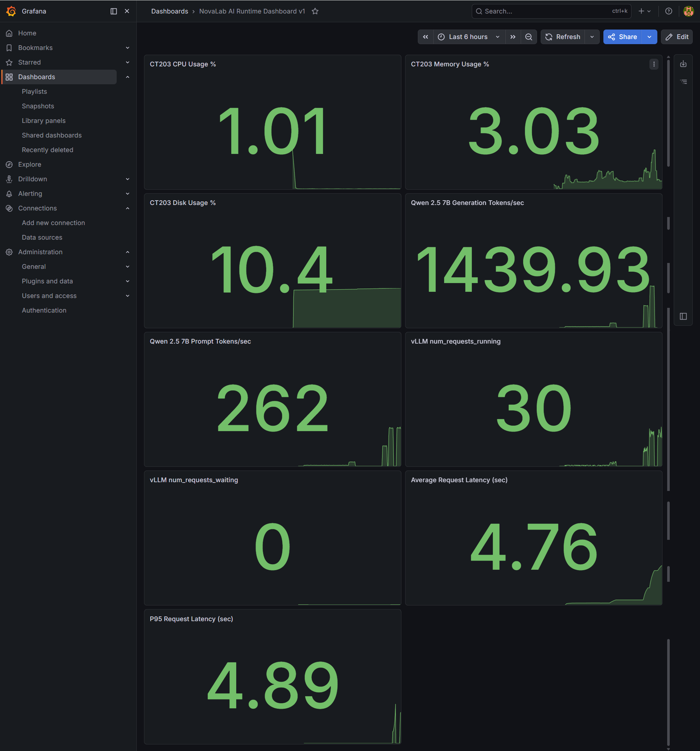This screenshot has width=700, height=751.
Task: Collapse the Administration section chevron
Action: coord(128,252)
